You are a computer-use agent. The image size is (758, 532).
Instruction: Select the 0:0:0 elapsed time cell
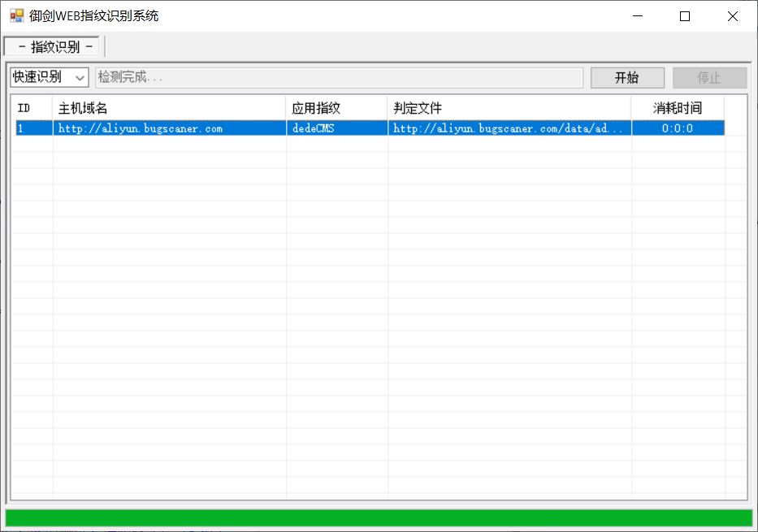point(678,128)
